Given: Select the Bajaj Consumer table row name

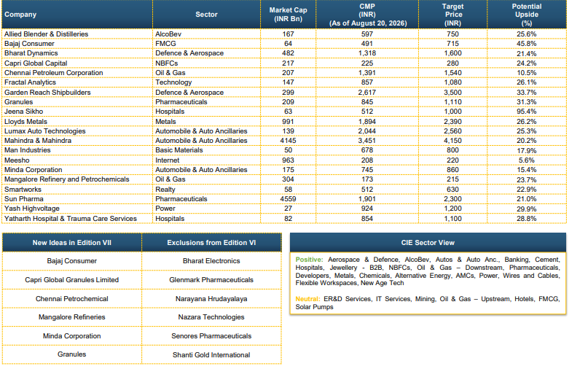Looking at the screenshot, I should (x=29, y=44).
